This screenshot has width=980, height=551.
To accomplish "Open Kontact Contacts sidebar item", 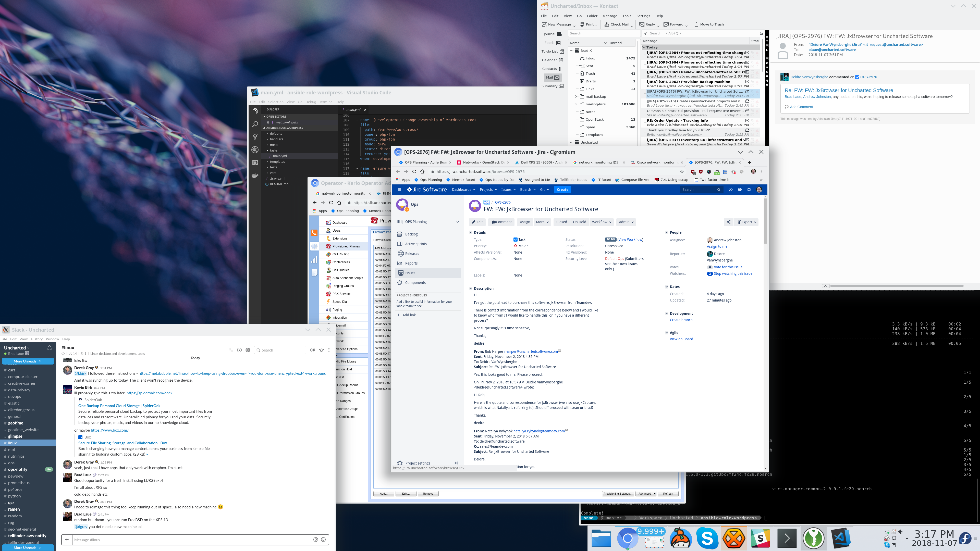I will click(553, 69).
